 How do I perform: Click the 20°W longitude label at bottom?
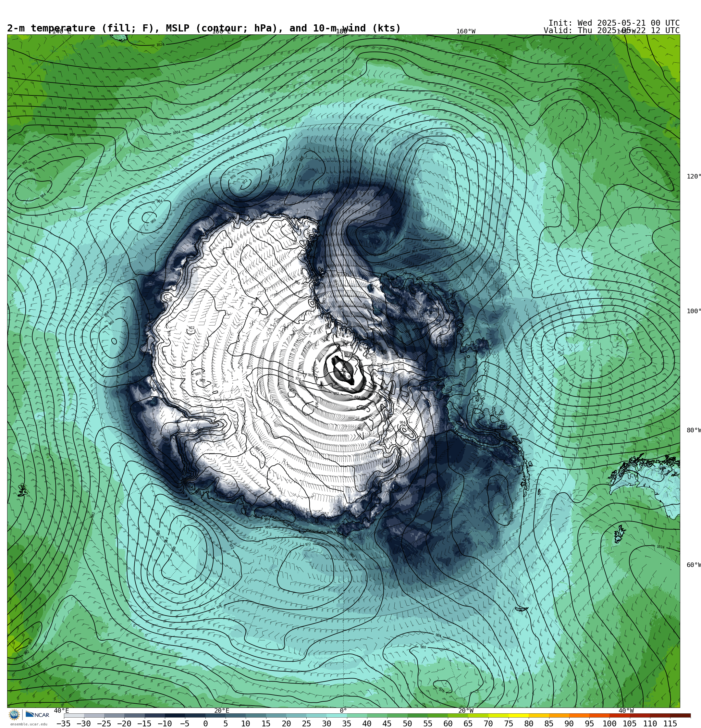click(x=466, y=710)
